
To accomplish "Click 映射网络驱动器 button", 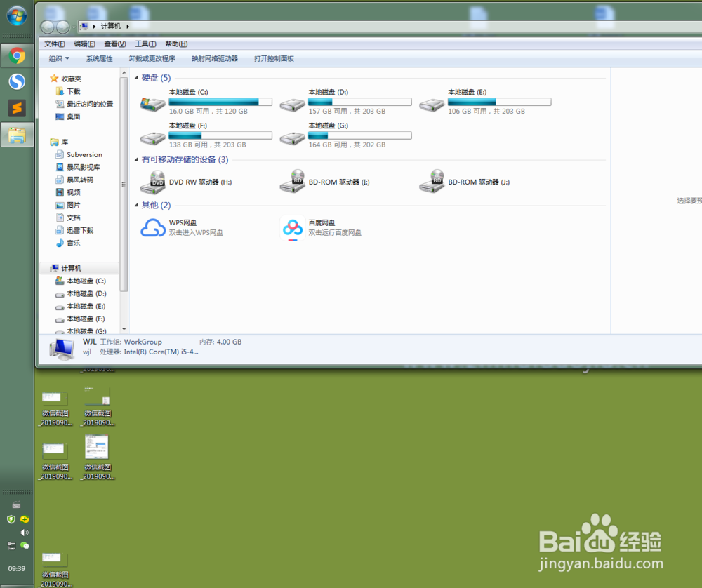I will [x=214, y=59].
